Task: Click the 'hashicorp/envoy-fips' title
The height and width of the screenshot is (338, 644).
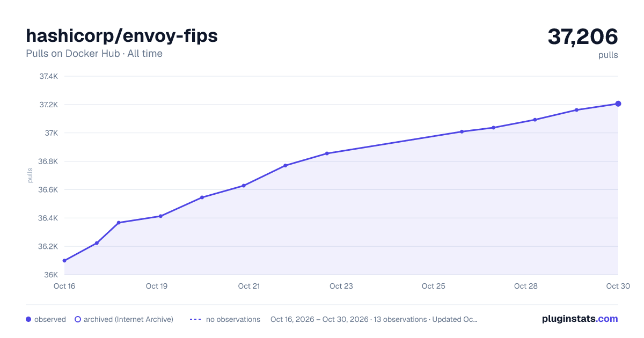Action: click(x=122, y=35)
